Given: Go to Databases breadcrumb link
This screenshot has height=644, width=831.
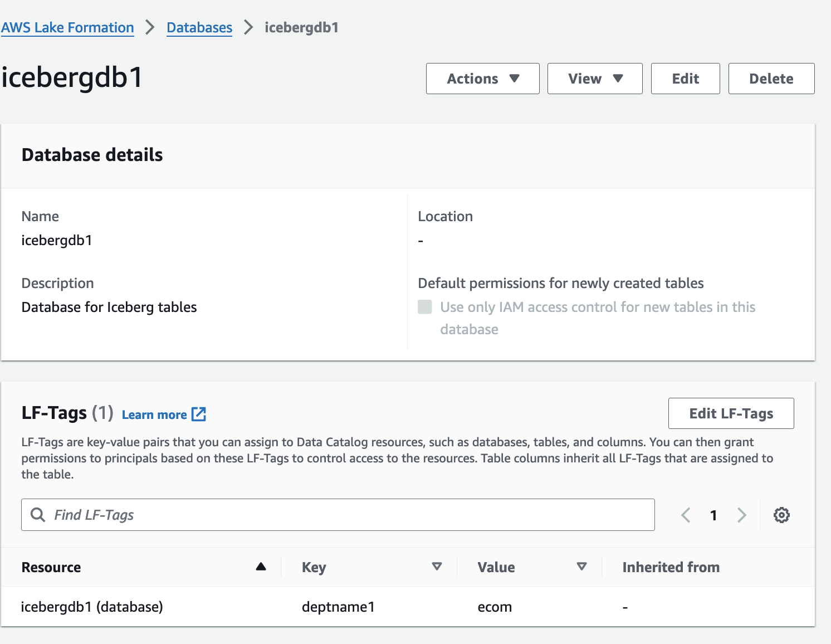Looking at the screenshot, I should coord(199,27).
